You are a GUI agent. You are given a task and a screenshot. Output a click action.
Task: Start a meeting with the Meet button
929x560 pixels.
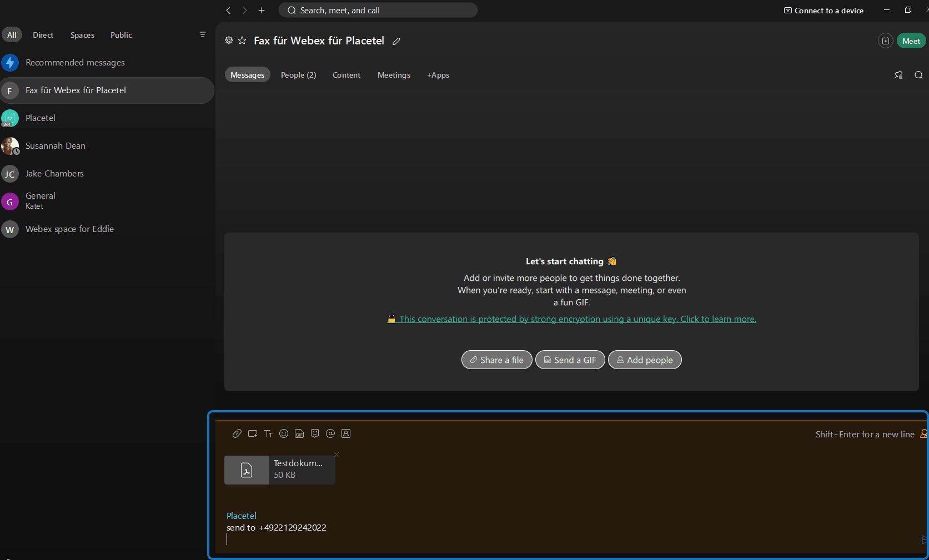coord(911,41)
